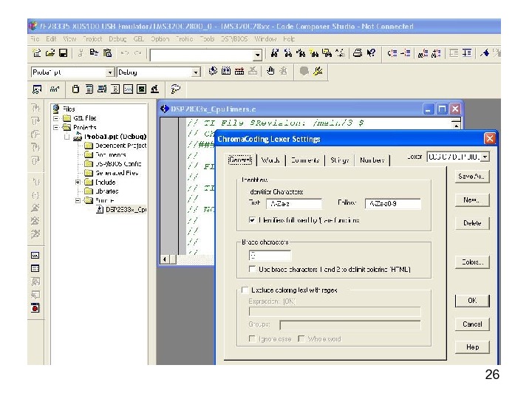
Task: Switch to the Numbers tab
Action: point(372,160)
